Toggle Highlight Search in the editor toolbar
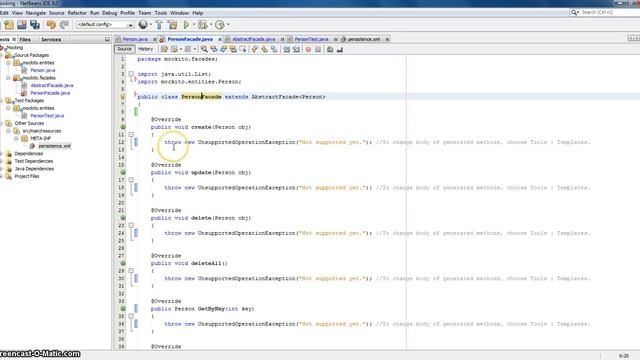The image size is (640, 360). pyautogui.click(x=233, y=49)
